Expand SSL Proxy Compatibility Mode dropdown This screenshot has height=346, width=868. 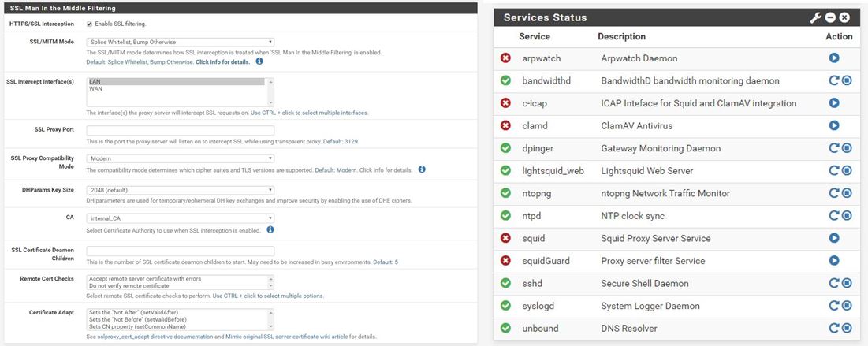point(180,158)
